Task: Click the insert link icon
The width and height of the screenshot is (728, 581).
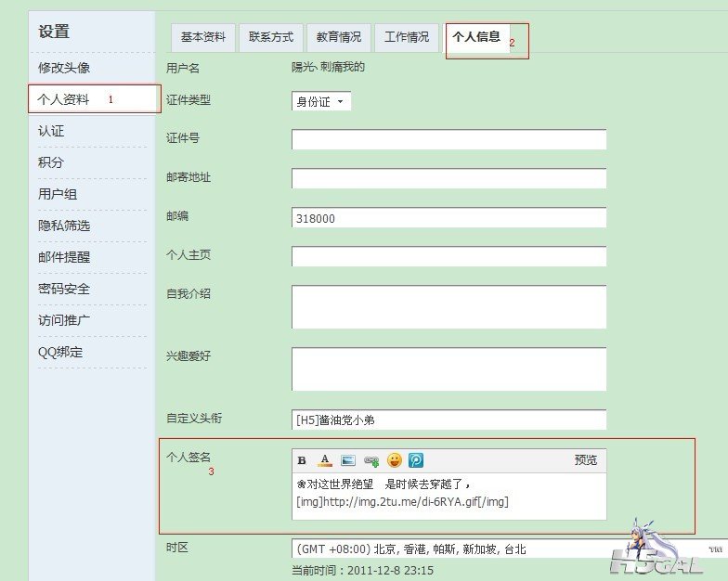Action: (x=371, y=460)
